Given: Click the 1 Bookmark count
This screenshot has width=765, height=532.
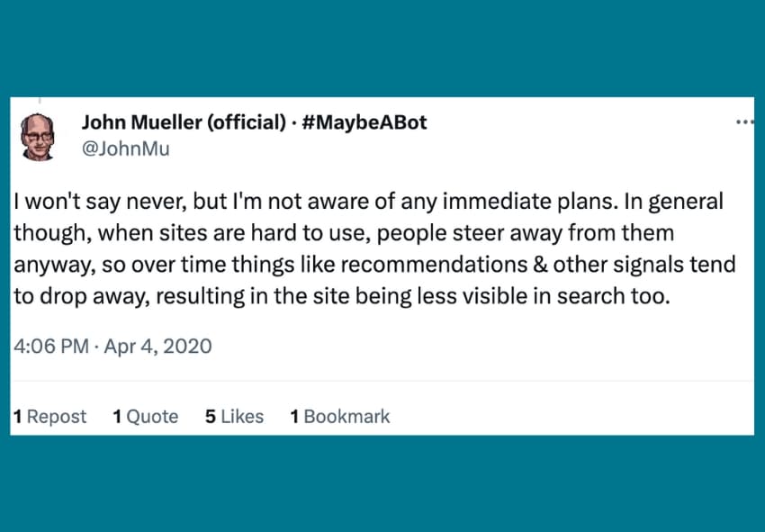Looking at the screenshot, I should (339, 416).
